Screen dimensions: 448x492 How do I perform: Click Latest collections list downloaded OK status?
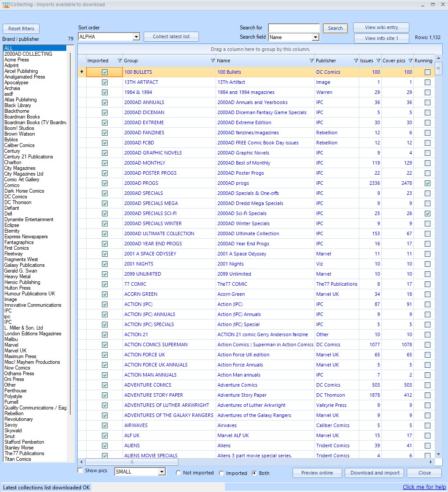click(x=47, y=488)
